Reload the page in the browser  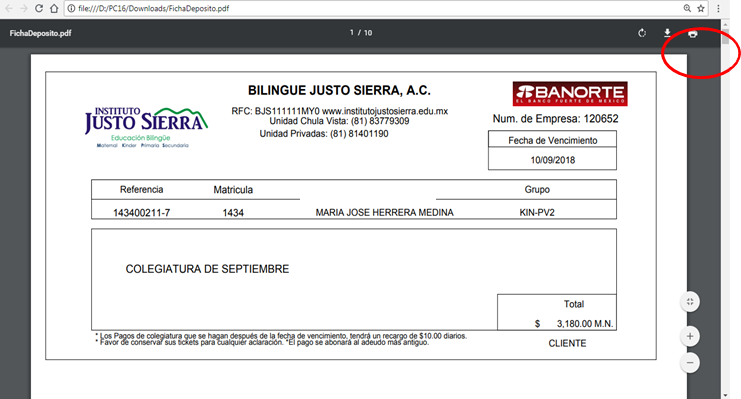[x=39, y=9]
